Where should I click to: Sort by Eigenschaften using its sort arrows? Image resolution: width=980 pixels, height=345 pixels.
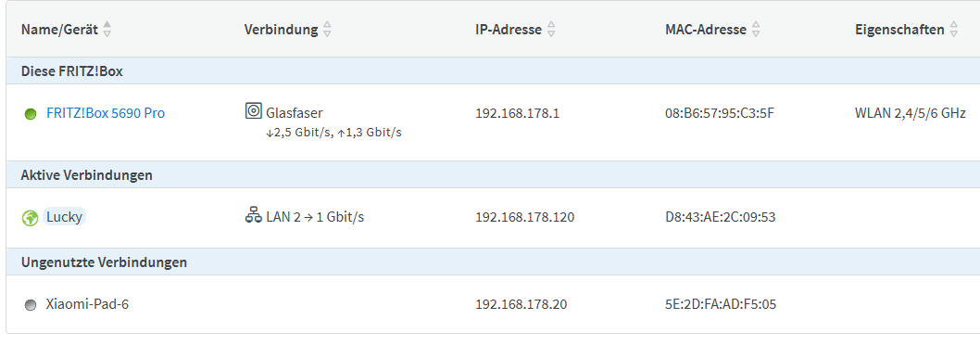953,30
